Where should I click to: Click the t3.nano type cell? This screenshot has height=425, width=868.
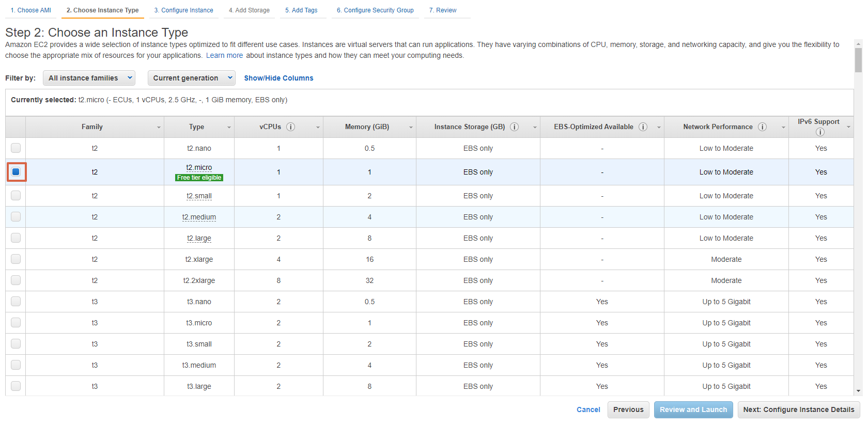coord(199,302)
